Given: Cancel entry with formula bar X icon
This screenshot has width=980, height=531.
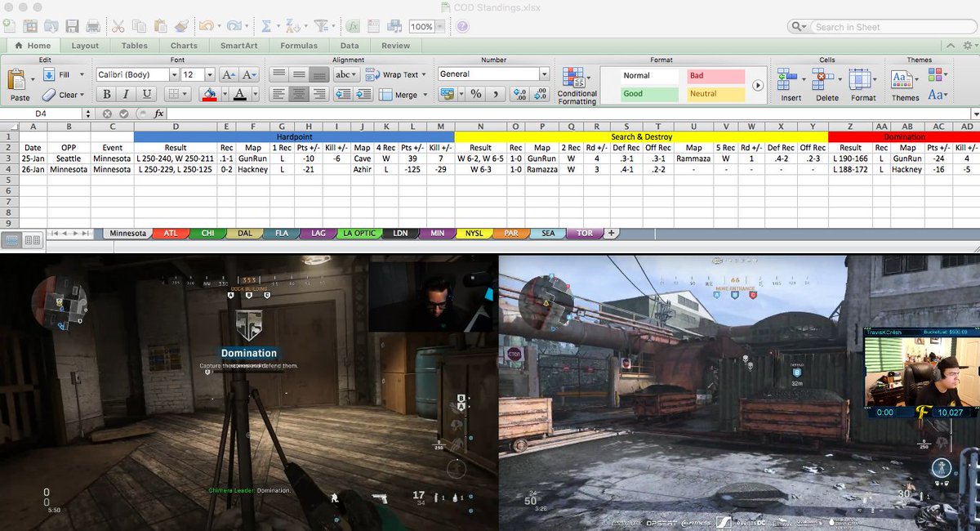Looking at the screenshot, I should [x=107, y=114].
